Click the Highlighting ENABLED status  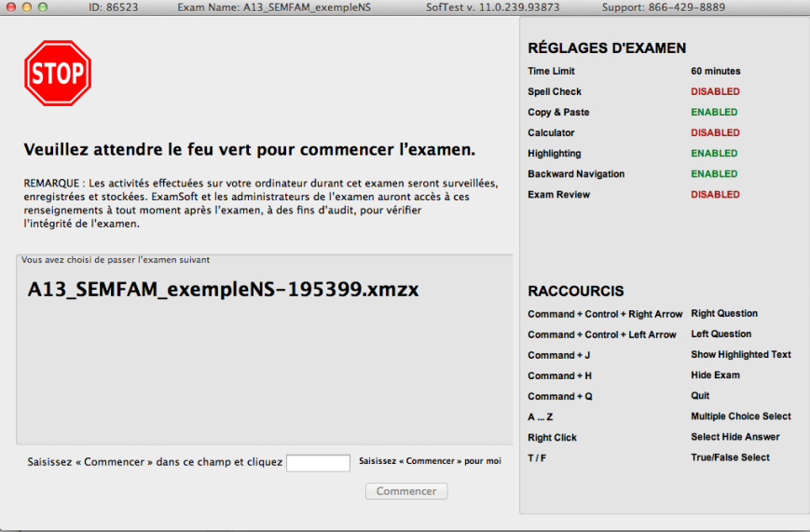pyautogui.click(x=714, y=154)
